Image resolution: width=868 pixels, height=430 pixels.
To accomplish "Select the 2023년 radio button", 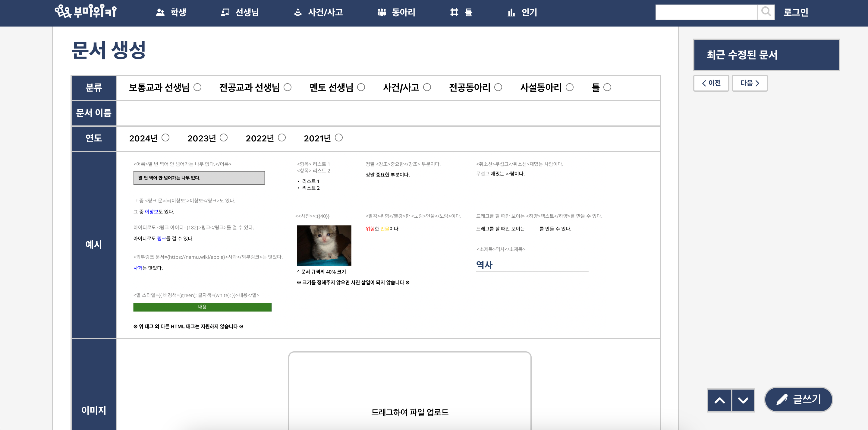I will click(224, 138).
